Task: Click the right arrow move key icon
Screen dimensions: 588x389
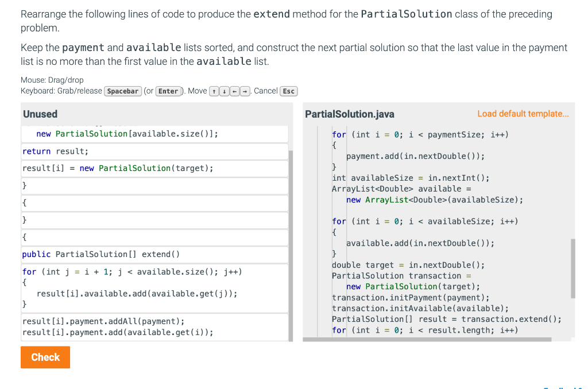Action: [x=245, y=91]
